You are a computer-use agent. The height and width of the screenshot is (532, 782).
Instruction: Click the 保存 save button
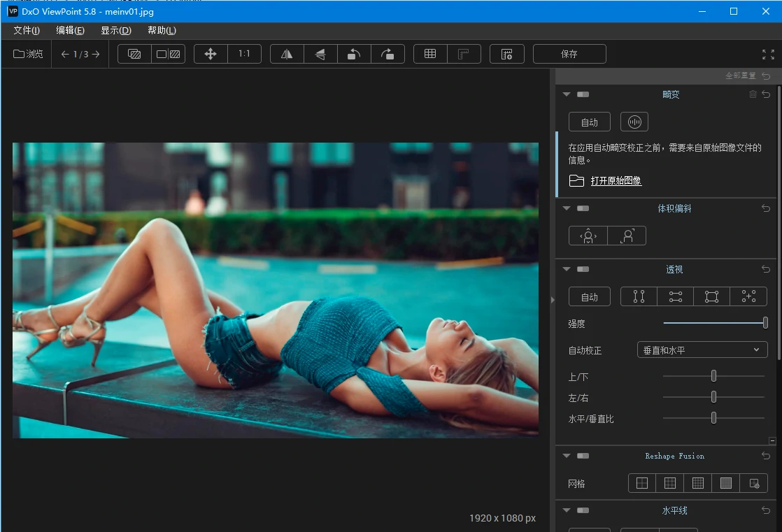coord(569,55)
